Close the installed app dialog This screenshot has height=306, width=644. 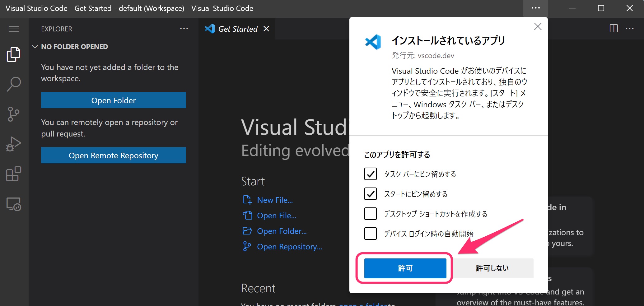tap(538, 26)
